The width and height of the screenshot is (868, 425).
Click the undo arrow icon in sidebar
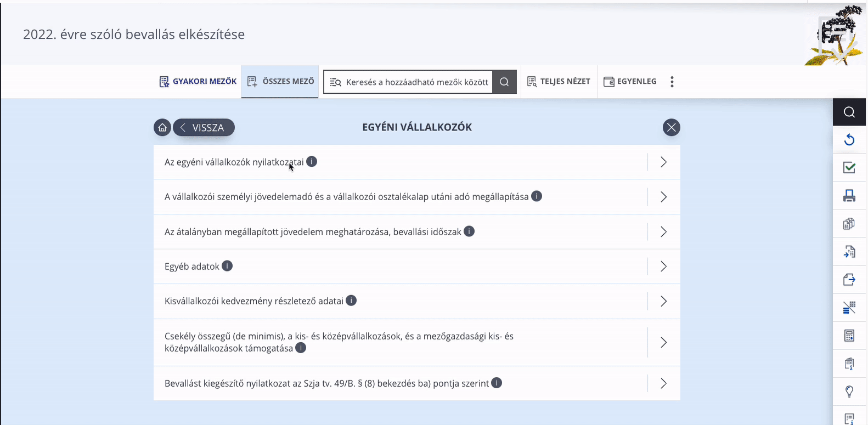pyautogui.click(x=849, y=140)
